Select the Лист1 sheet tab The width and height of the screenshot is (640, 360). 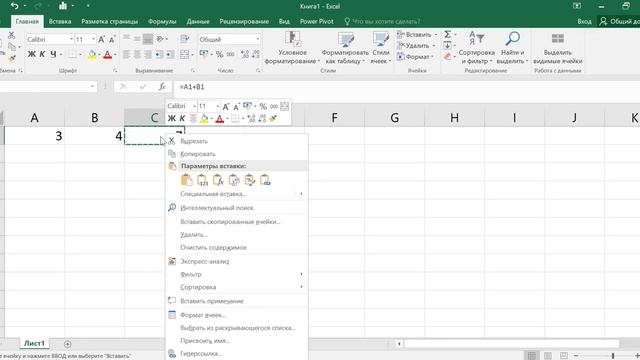34,343
